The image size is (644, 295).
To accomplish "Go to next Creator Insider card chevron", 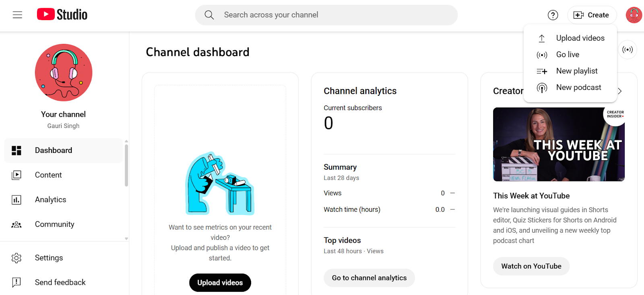I will point(620,91).
